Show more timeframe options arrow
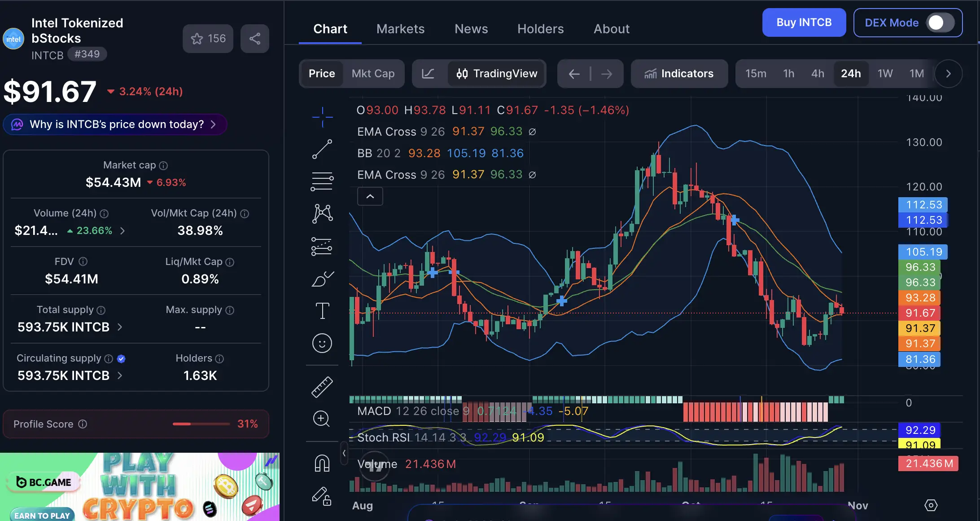The height and width of the screenshot is (521, 980). click(948, 74)
